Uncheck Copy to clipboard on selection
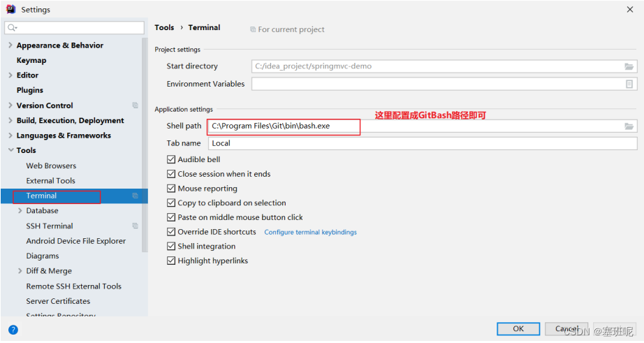644x343 pixels. [x=171, y=203]
